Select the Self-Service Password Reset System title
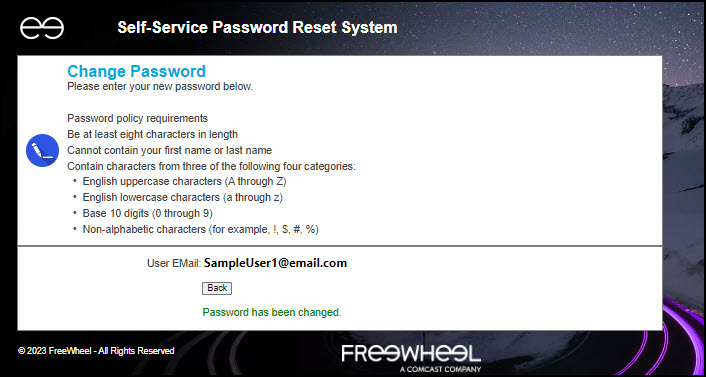Image resolution: width=706 pixels, height=377 pixels. pos(258,27)
